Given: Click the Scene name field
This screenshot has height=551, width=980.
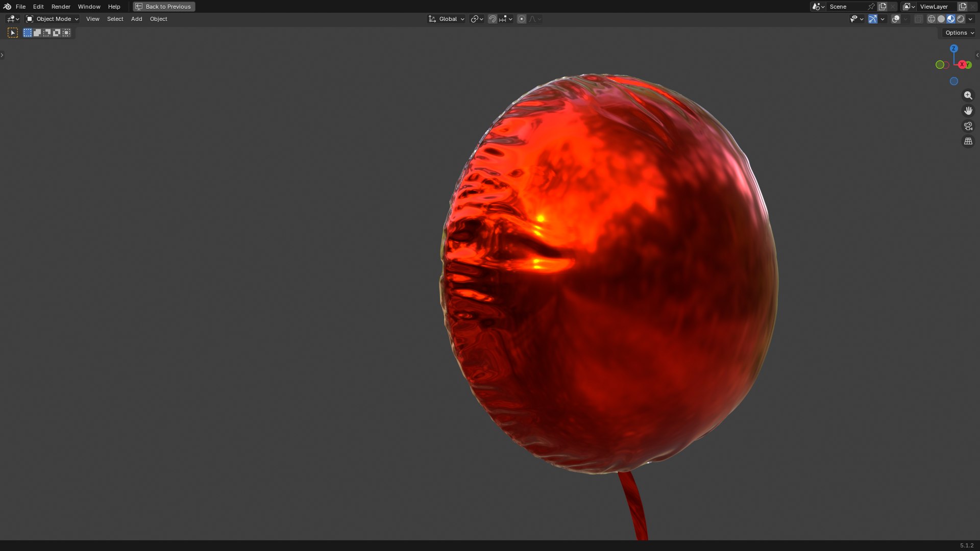Looking at the screenshot, I should 847,7.
